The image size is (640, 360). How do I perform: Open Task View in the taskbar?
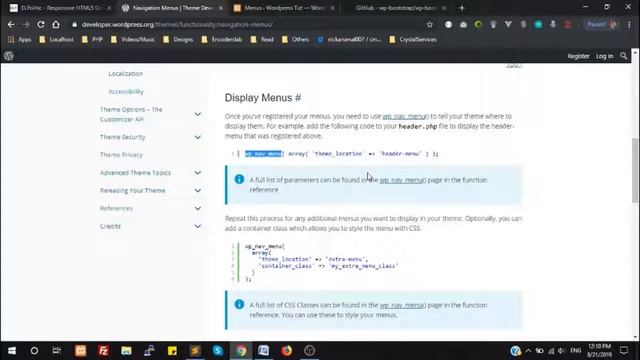click(57, 351)
